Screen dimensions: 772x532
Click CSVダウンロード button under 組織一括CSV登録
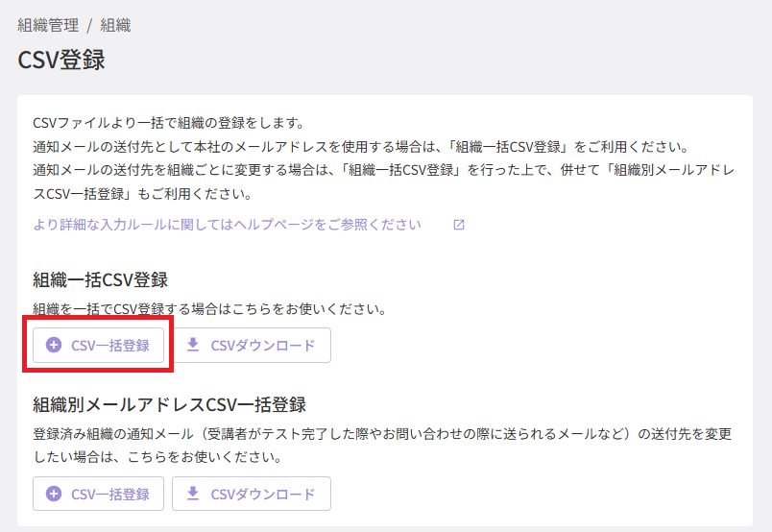coord(252,346)
